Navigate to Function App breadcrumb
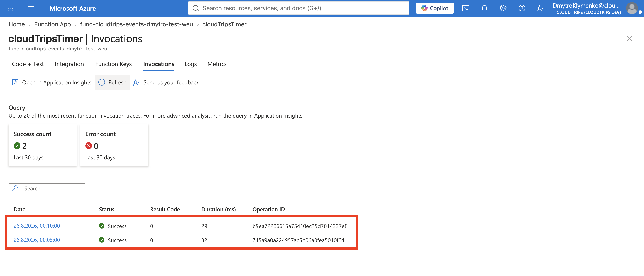The height and width of the screenshot is (276, 644). point(52,24)
